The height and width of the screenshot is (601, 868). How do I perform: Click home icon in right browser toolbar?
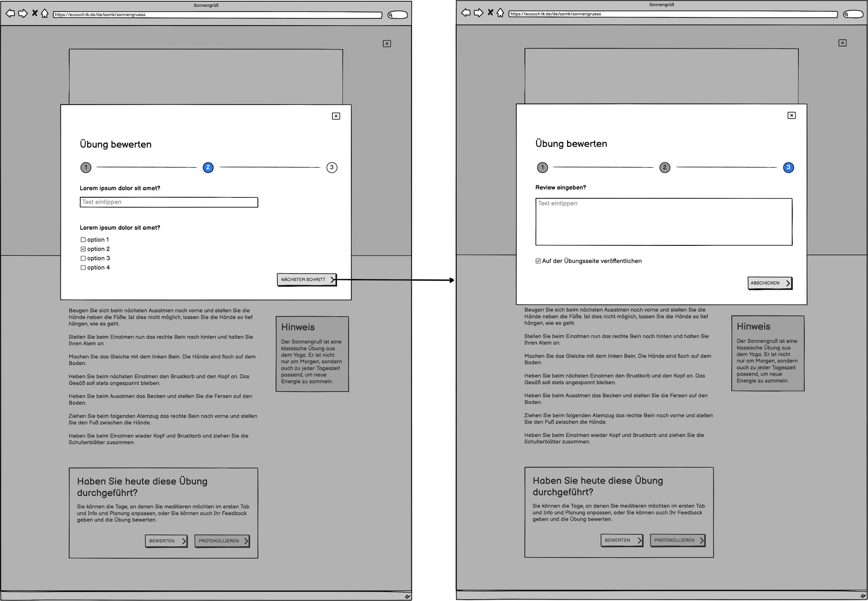click(x=500, y=13)
